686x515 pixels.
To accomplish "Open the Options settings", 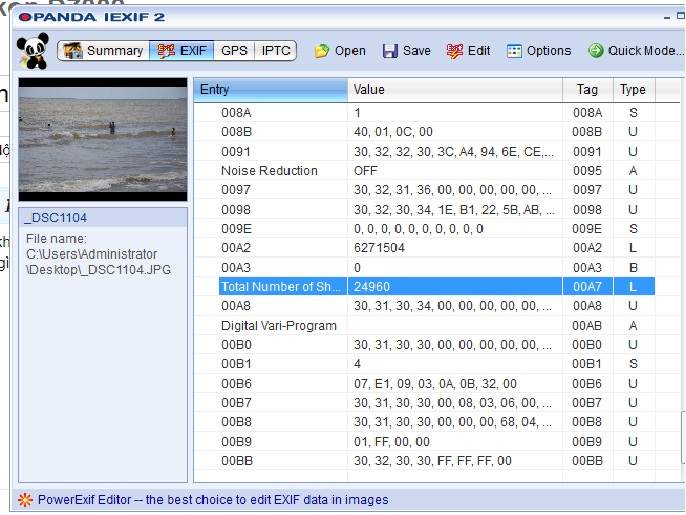I will coord(515,51).
